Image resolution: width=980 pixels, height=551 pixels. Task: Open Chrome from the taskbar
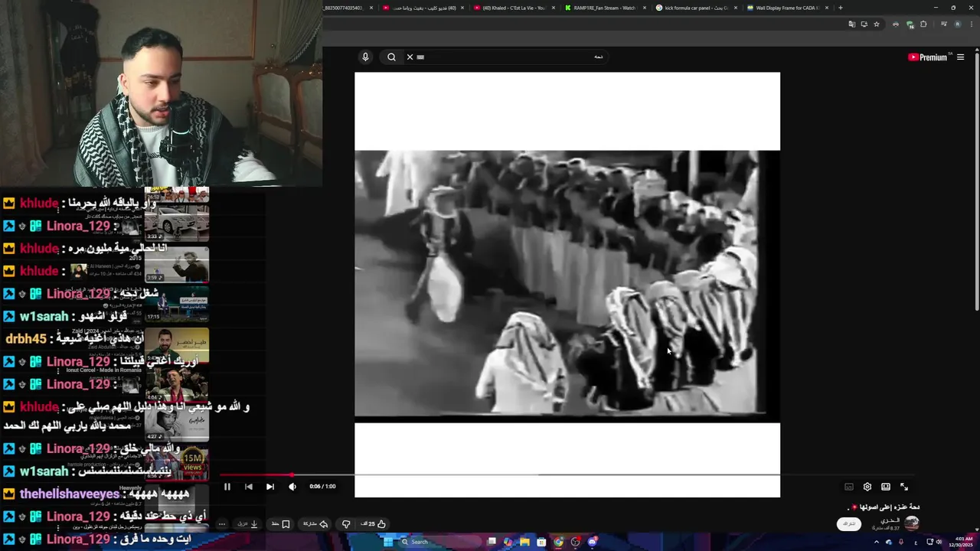(x=558, y=542)
